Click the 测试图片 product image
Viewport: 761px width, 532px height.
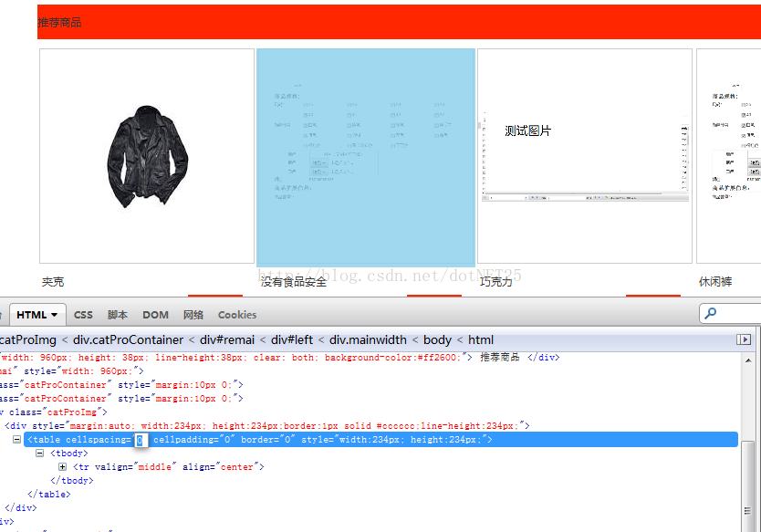(x=585, y=156)
